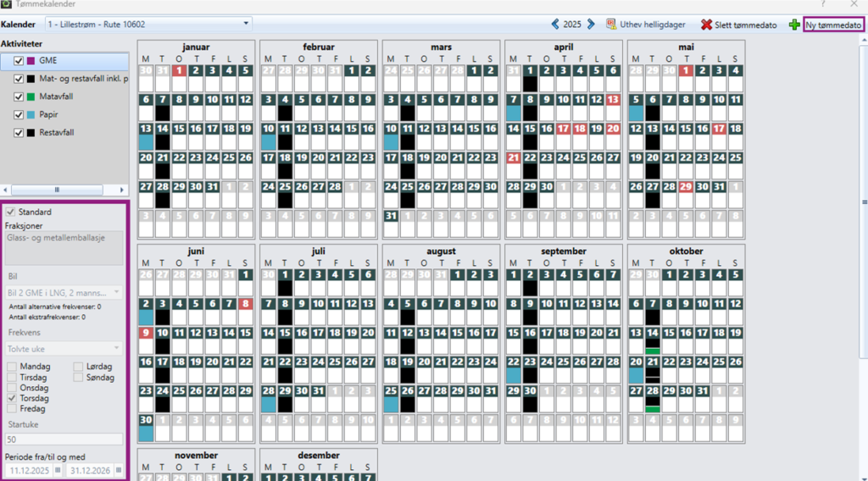Screen dimensions: 868x481
Task: Click the main vertical scrollbar thumb
Action: click(x=864, y=202)
